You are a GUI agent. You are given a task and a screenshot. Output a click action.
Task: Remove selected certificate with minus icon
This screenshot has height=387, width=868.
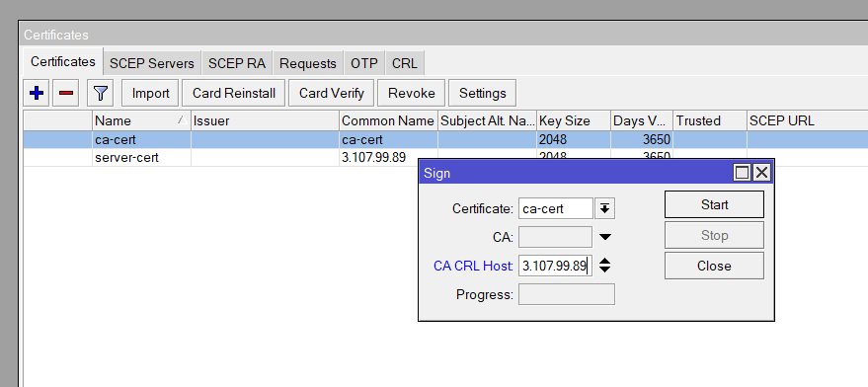click(66, 93)
